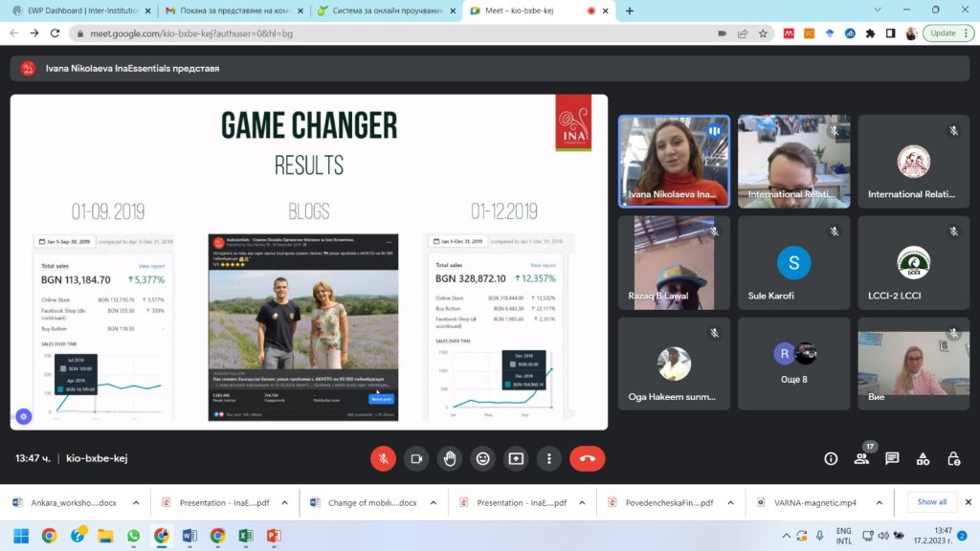This screenshot has width=980, height=551.
Task: Expand options for first Presentation - InaE....pdf download
Action: tap(284, 502)
